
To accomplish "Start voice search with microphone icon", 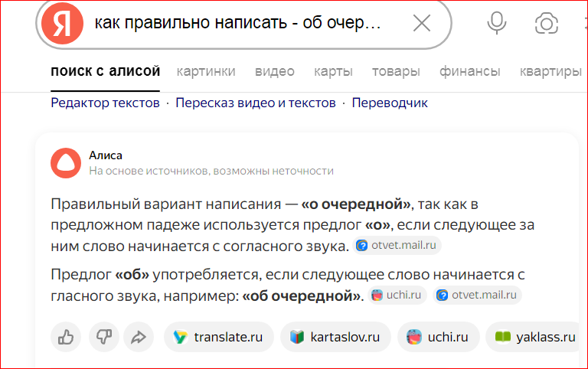I will coord(497,24).
